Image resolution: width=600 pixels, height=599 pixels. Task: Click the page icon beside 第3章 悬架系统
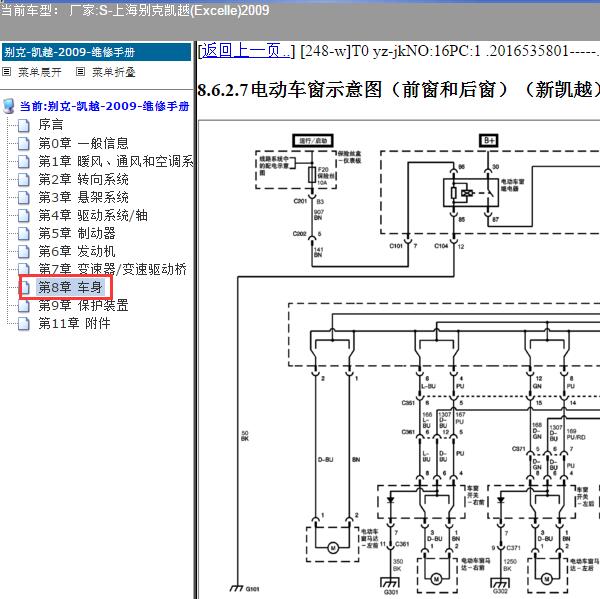[x=24, y=197]
